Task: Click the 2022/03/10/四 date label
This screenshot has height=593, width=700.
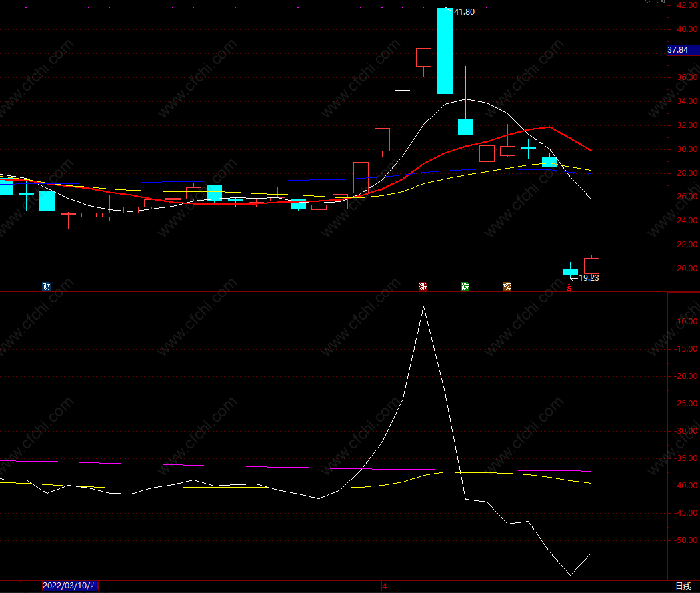Action: pyautogui.click(x=71, y=586)
